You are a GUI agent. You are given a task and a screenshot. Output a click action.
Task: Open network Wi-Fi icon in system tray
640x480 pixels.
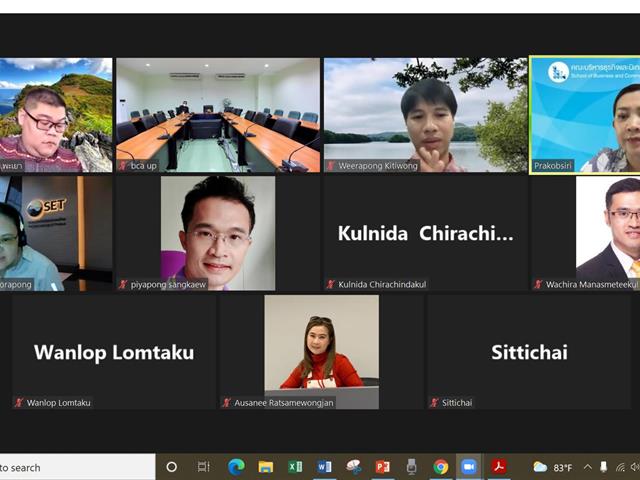click(x=620, y=467)
